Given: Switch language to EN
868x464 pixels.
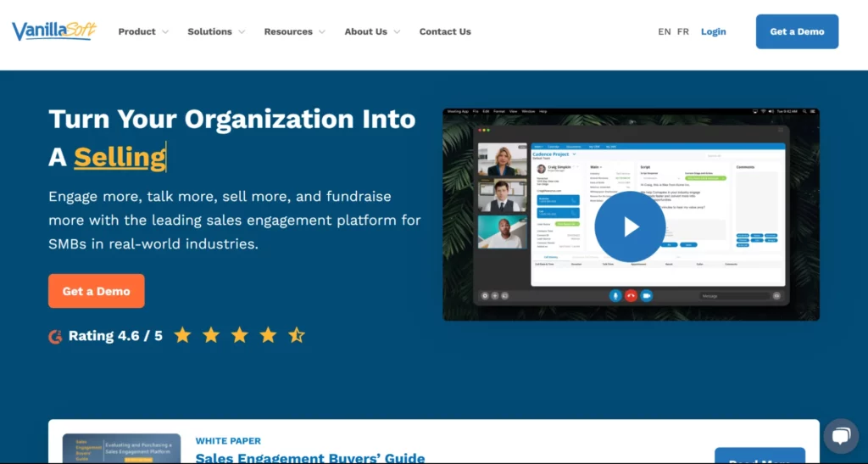Looking at the screenshot, I should tap(665, 31).
